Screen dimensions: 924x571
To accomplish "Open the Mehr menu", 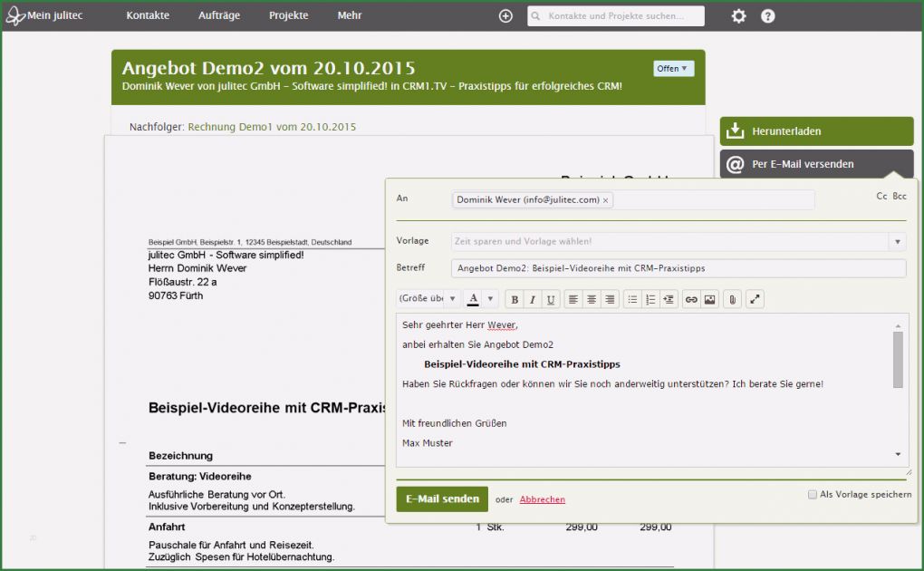I will pos(349,15).
